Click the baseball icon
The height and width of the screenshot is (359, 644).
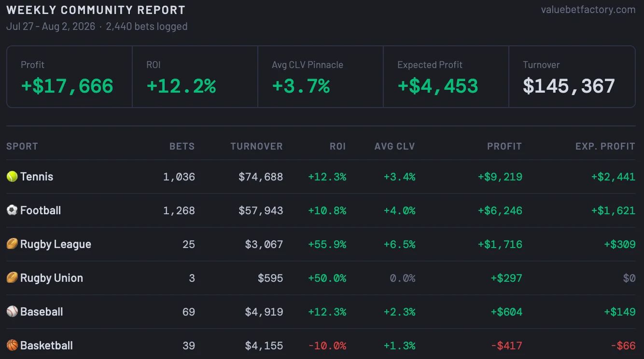(12, 312)
